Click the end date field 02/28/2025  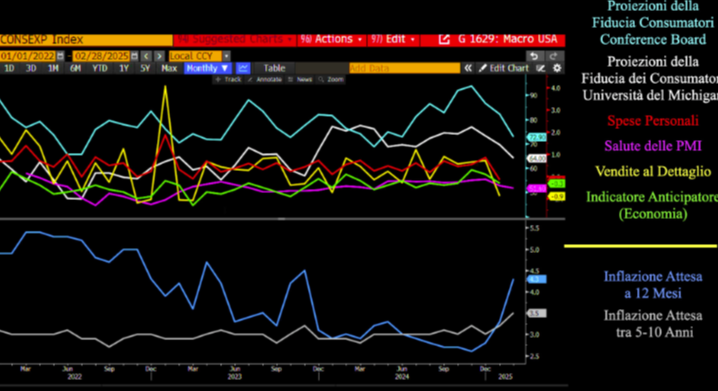[101, 56]
